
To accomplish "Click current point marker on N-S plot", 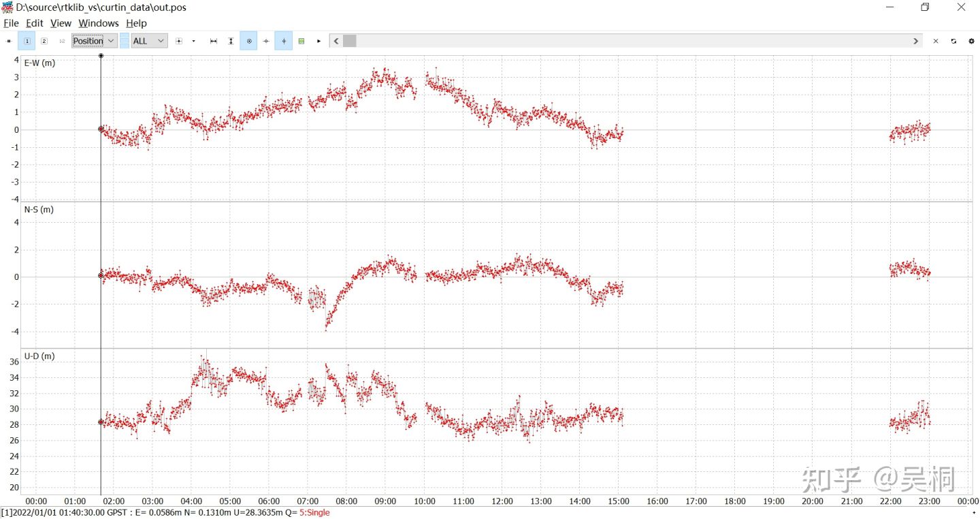I will pos(101,276).
